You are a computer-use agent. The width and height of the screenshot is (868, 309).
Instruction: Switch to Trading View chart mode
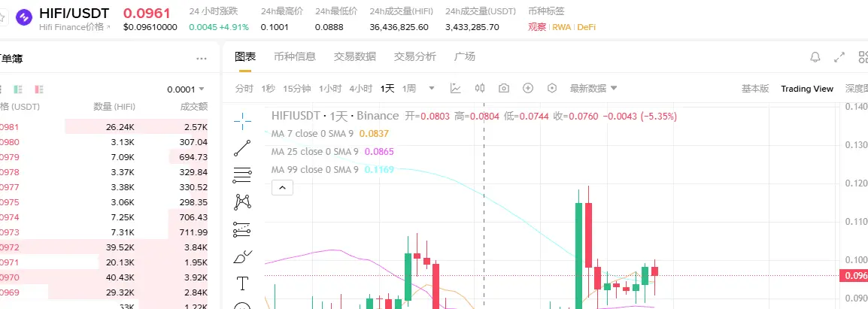click(x=807, y=89)
